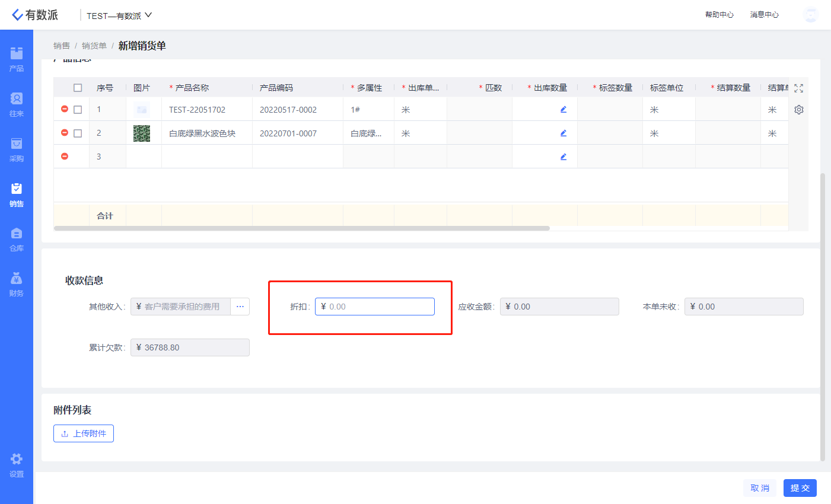Viewport: 831px width, 504px height.
Task: Click product code 20220517-0002
Action: point(288,110)
